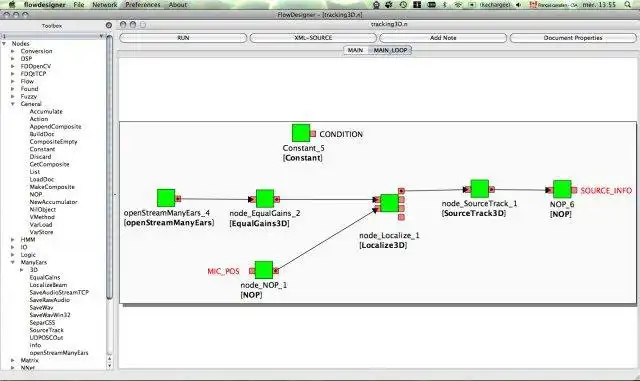Expand the Conversion category
This screenshot has width=640, height=381.
[13, 51]
